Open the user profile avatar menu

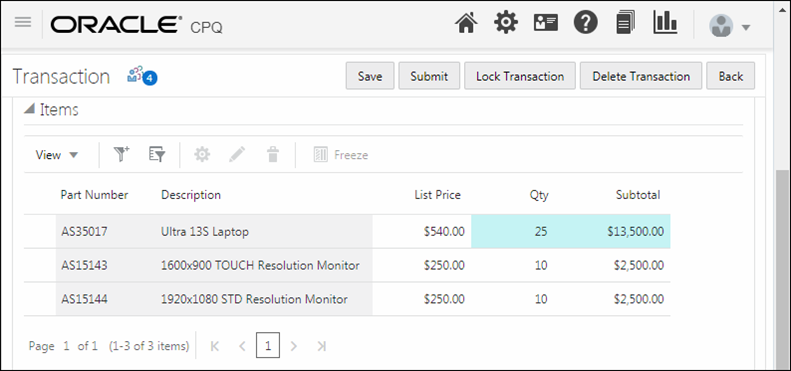coord(729,26)
